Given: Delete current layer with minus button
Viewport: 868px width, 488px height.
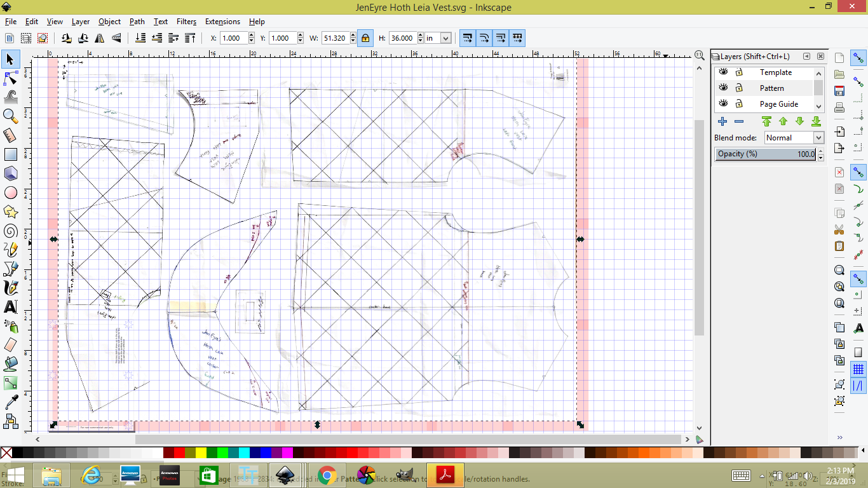Looking at the screenshot, I should pos(738,121).
